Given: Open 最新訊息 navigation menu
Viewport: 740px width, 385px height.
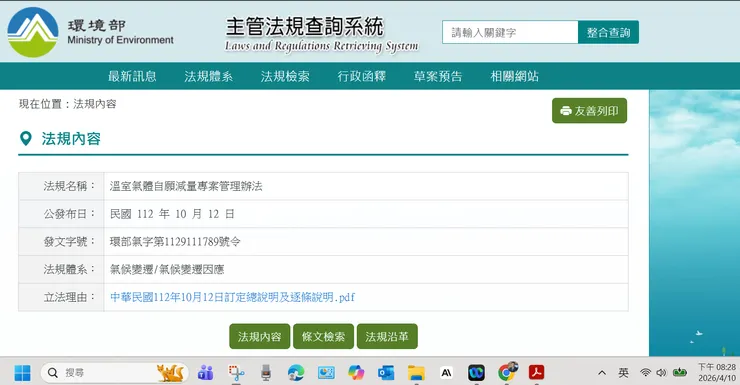Looking at the screenshot, I should (132, 76).
